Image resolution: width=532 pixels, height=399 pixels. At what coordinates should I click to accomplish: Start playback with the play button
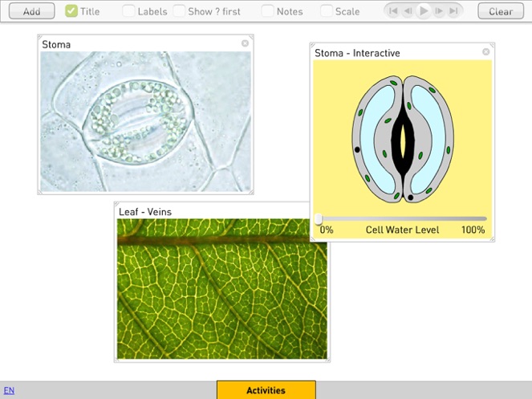424,11
